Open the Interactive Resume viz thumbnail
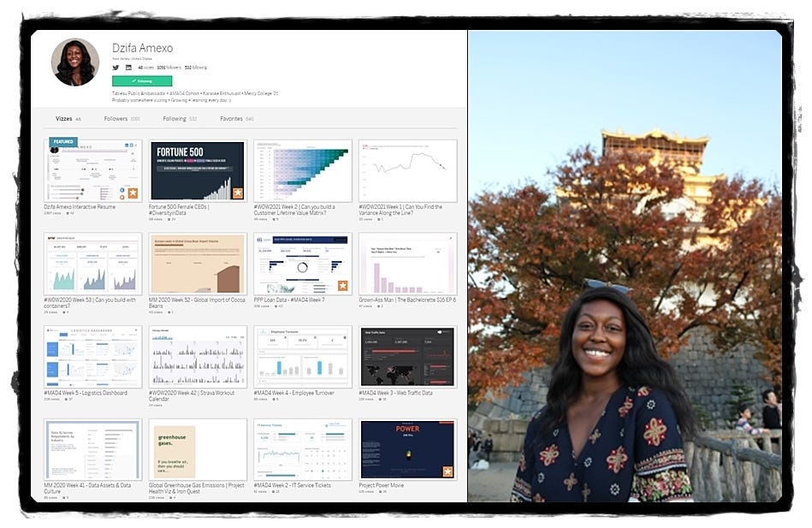This screenshot has height=528, width=812. click(x=93, y=171)
